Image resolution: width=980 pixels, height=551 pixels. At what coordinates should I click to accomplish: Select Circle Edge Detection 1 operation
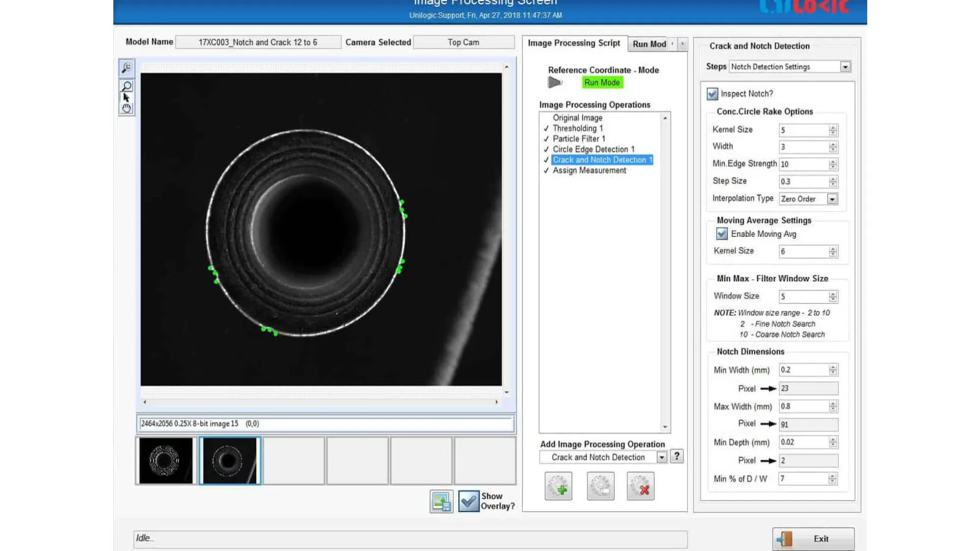(x=593, y=149)
